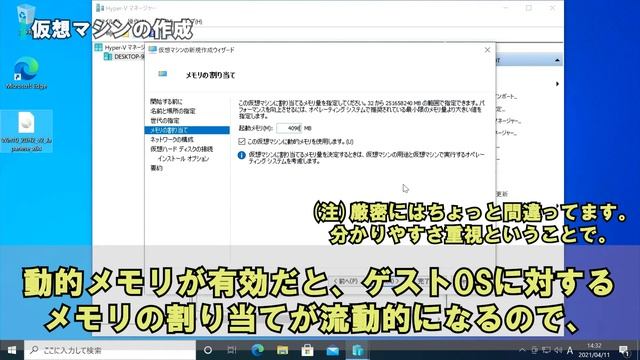
Task: Select the 開始する前に wizard step
Action: pyautogui.click(x=166, y=102)
